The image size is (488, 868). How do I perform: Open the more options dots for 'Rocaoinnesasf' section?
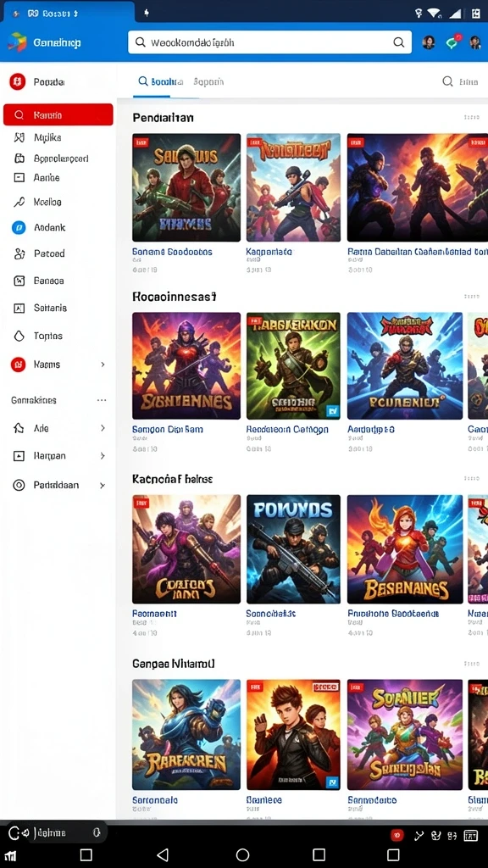click(x=471, y=297)
